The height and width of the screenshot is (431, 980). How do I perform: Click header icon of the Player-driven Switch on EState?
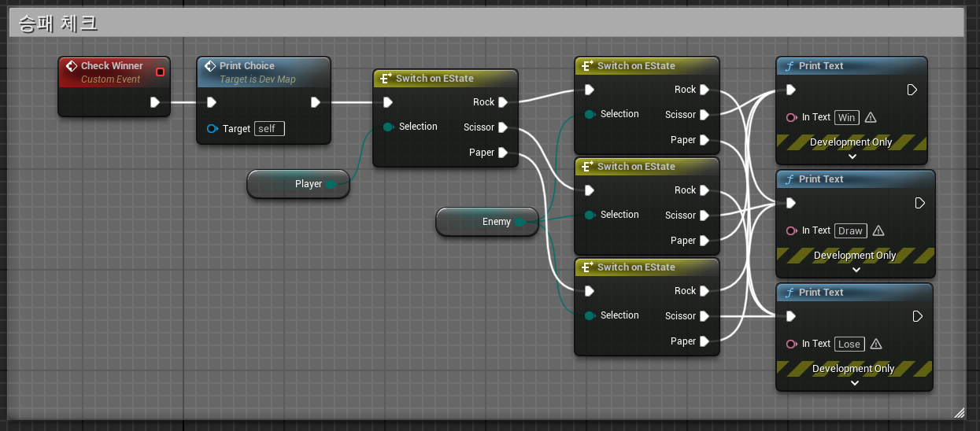[386, 79]
